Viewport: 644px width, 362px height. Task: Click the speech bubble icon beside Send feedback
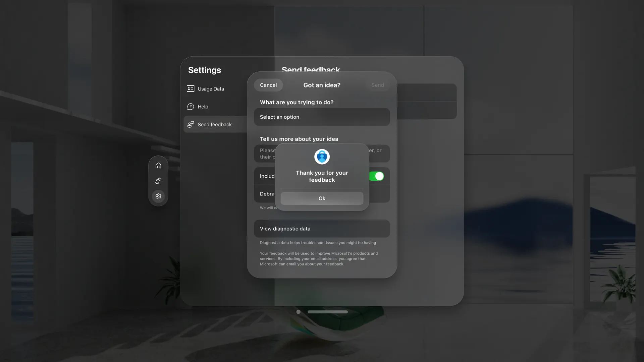click(190, 124)
